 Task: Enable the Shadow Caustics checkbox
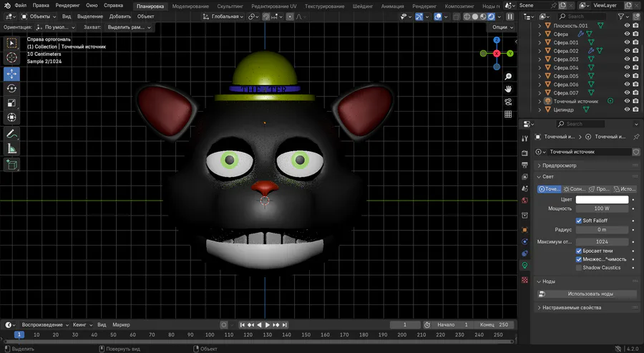pos(579,268)
